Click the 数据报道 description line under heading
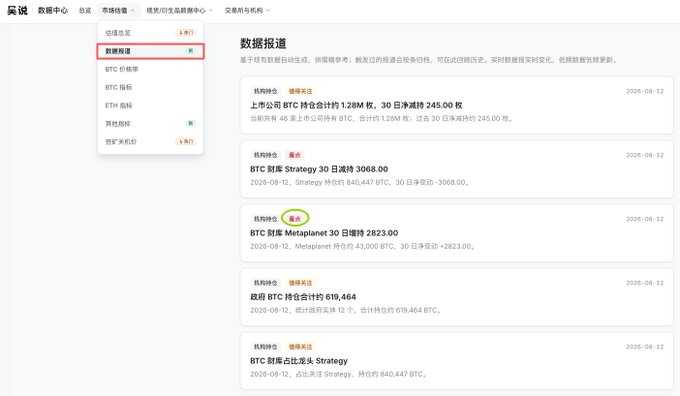This screenshot has height=396, width=680. pyautogui.click(x=428, y=60)
